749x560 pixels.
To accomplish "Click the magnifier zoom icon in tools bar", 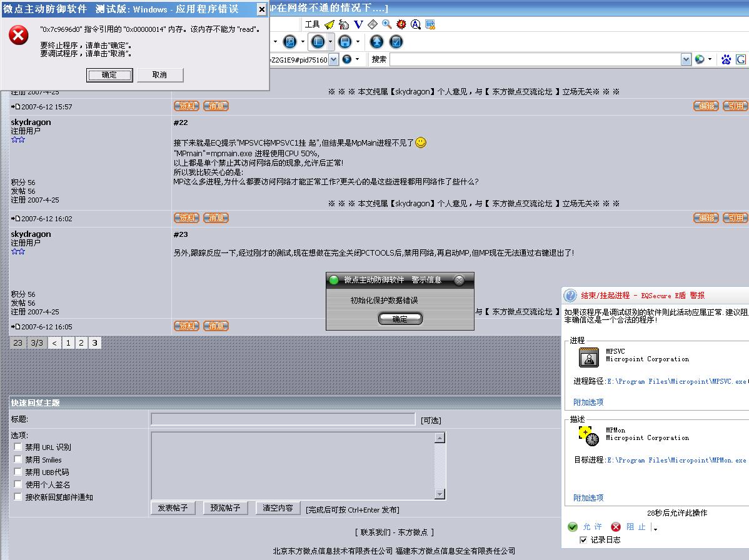I will 387,24.
